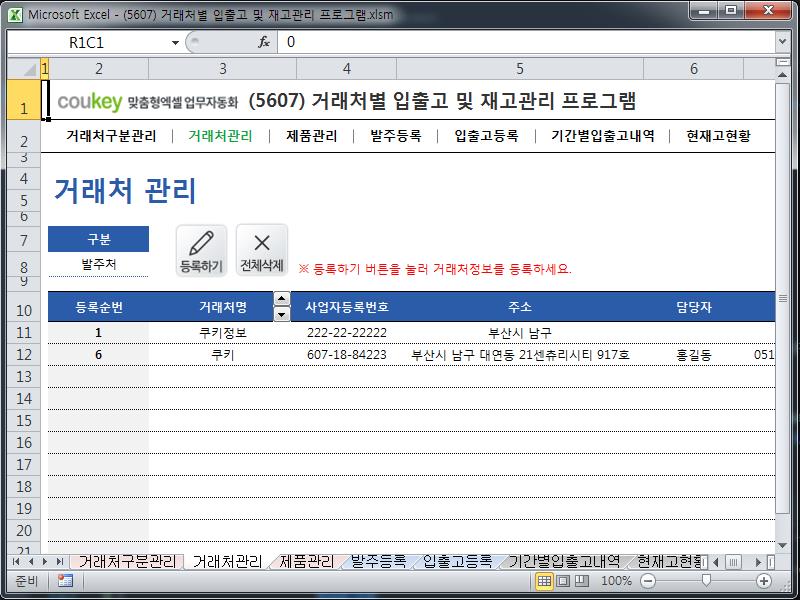Click the 전체삭제 X button

click(x=262, y=251)
